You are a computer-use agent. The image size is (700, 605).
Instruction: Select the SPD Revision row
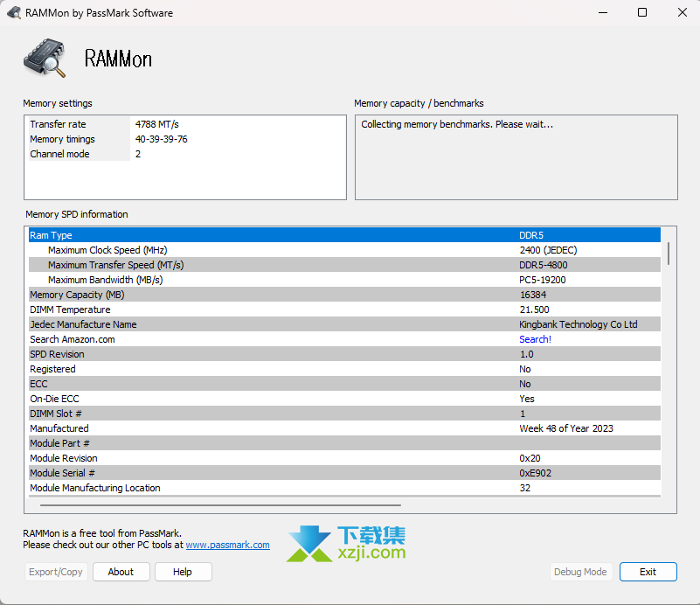pos(344,354)
